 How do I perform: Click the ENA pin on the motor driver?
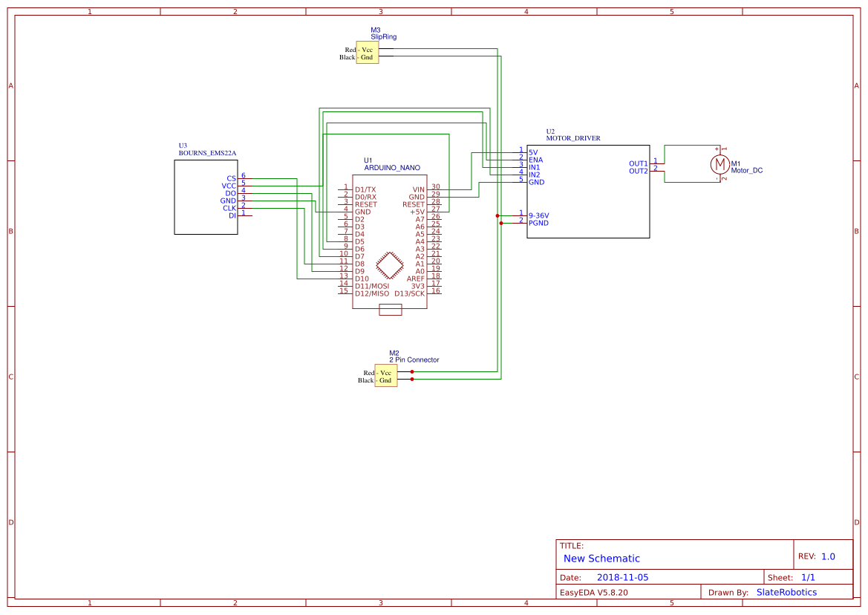[x=536, y=159]
